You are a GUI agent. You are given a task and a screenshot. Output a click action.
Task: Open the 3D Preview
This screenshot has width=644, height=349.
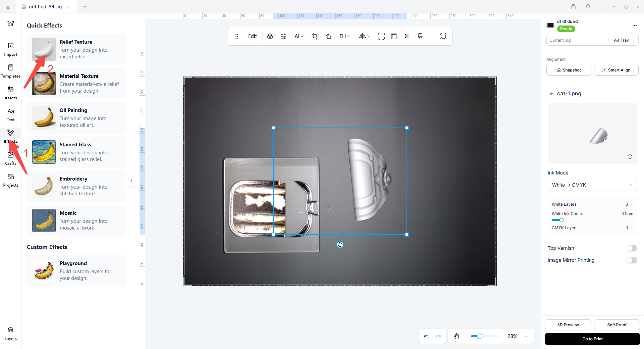[x=568, y=325]
